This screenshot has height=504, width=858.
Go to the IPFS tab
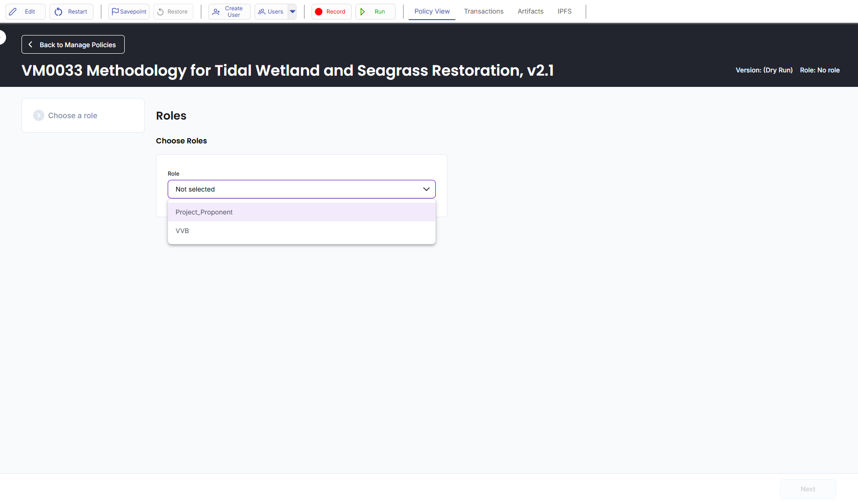[564, 11]
